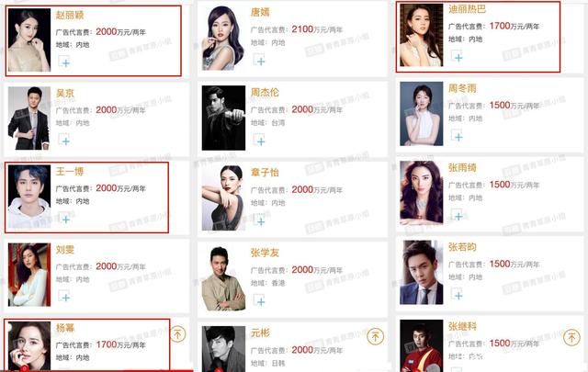Click 吴京's portrait photo
This screenshot has width=588, height=372.
tap(29, 118)
